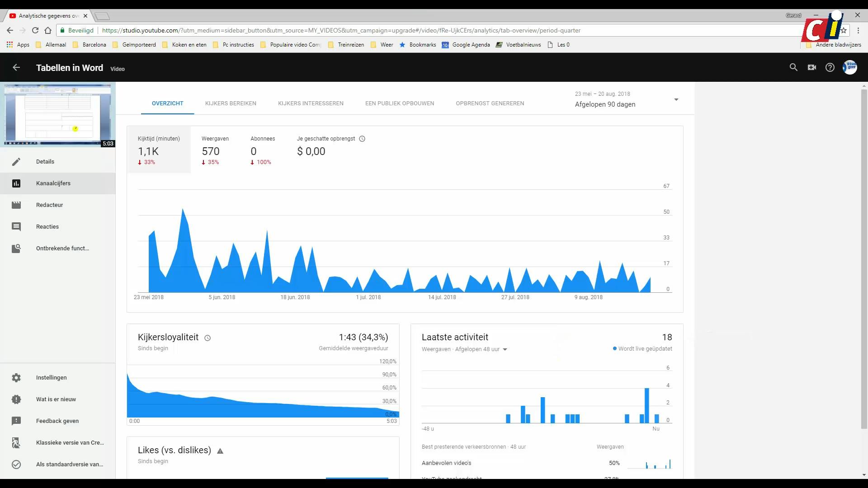Click the search magnifier in header
Viewport: 868px width, 488px height.
point(793,67)
